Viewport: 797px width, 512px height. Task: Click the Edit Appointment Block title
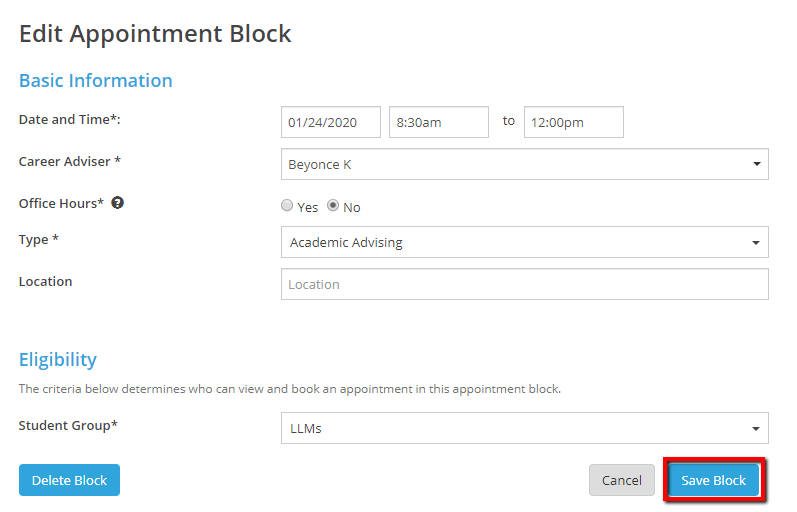[x=155, y=33]
